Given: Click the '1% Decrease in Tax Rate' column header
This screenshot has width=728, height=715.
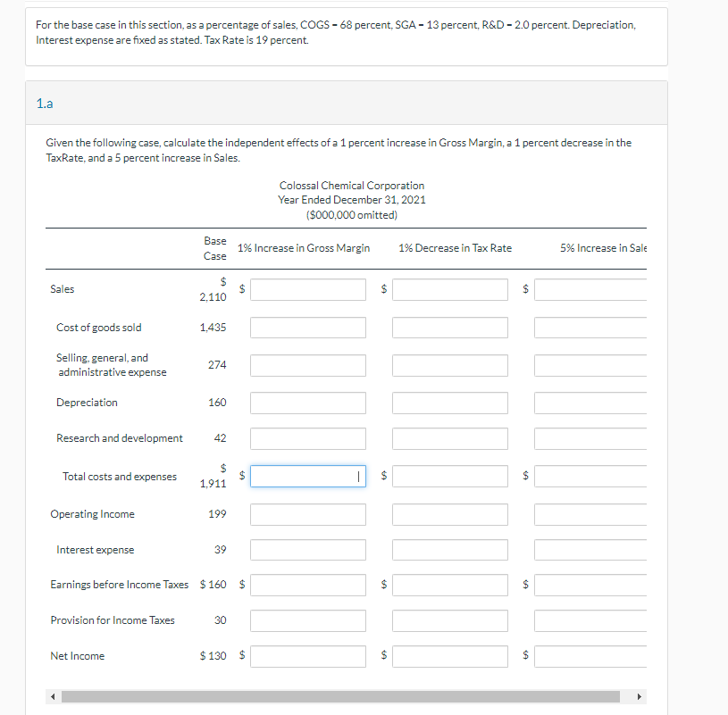Looking at the screenshot, I should tap(455, 248).
